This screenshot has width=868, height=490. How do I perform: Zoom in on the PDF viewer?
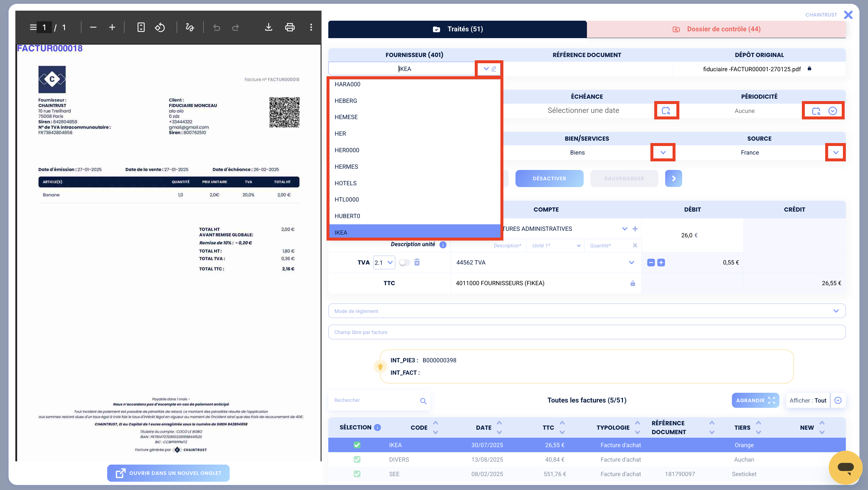point(112,27)
